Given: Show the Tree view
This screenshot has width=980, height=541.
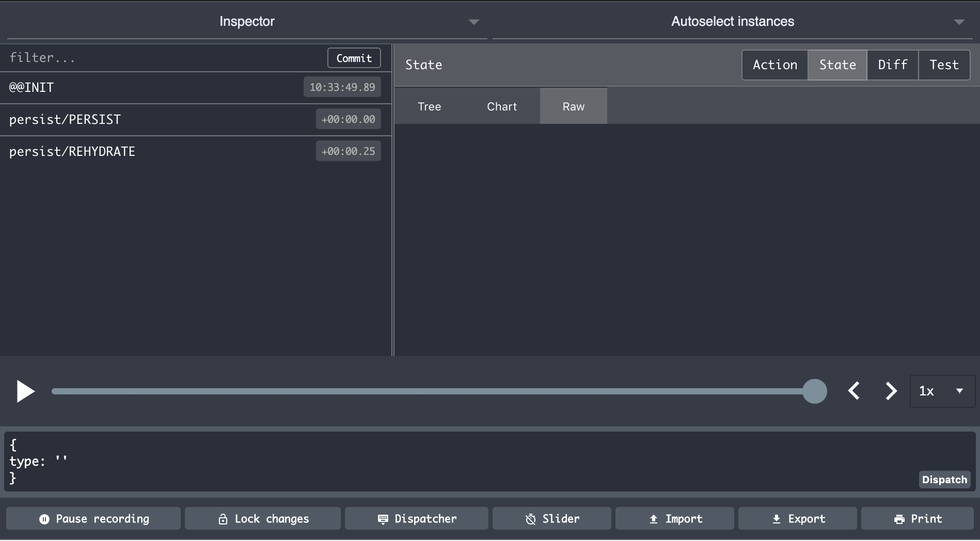Looking at the screenshot, I should point(430,106).
